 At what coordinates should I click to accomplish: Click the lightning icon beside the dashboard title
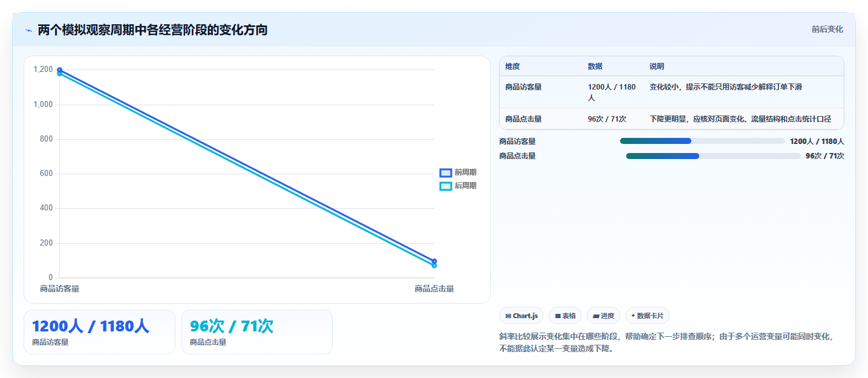[28, 30]
